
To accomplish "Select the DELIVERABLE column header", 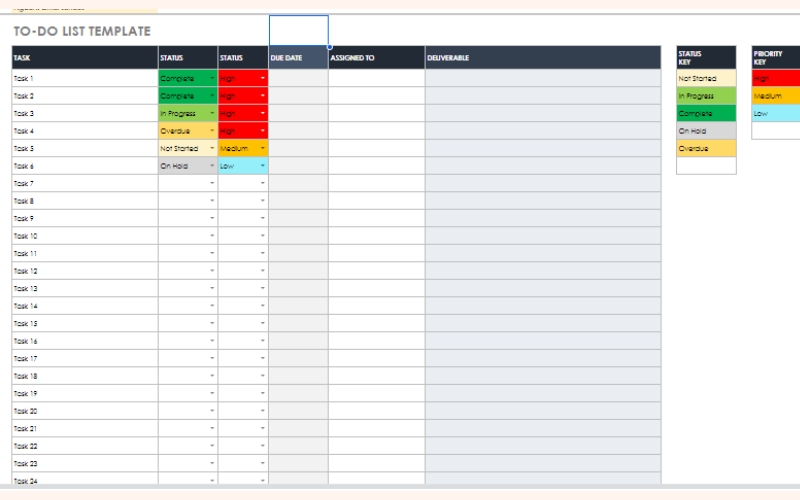I will [x=543, y=58].
